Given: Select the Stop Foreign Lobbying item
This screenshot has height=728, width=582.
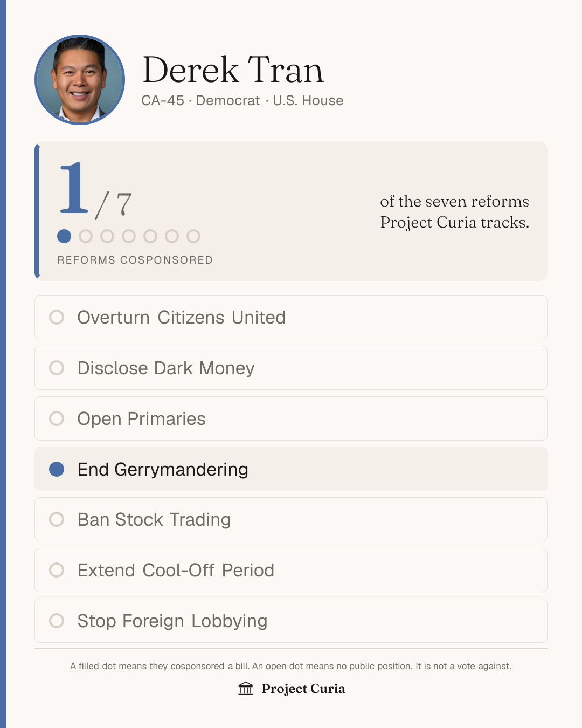Looking at the screenshot, I should [291, 621].
